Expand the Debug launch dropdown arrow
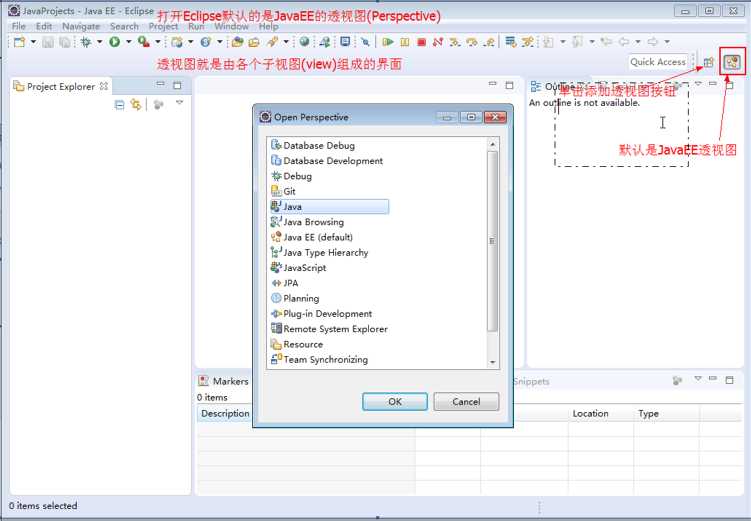 click(x=99, y=42)
